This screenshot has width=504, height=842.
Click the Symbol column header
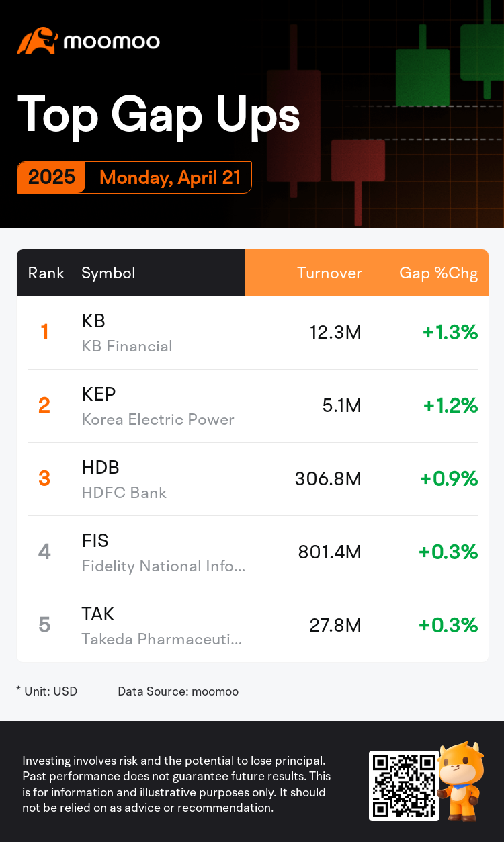pos(108,273)
